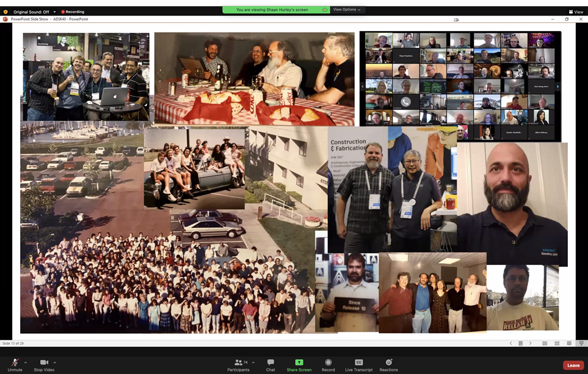The height and width of the screenshot is (374, 588).
Task: Go to next slide in PowerPoint status bar
Action: point(530,344)
